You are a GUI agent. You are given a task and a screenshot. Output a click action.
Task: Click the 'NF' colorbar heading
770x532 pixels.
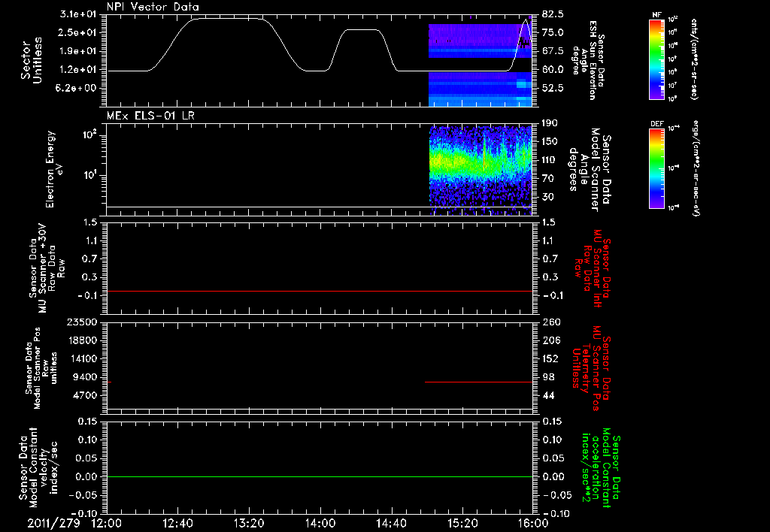pyautogui.click(x=657, y=15)
